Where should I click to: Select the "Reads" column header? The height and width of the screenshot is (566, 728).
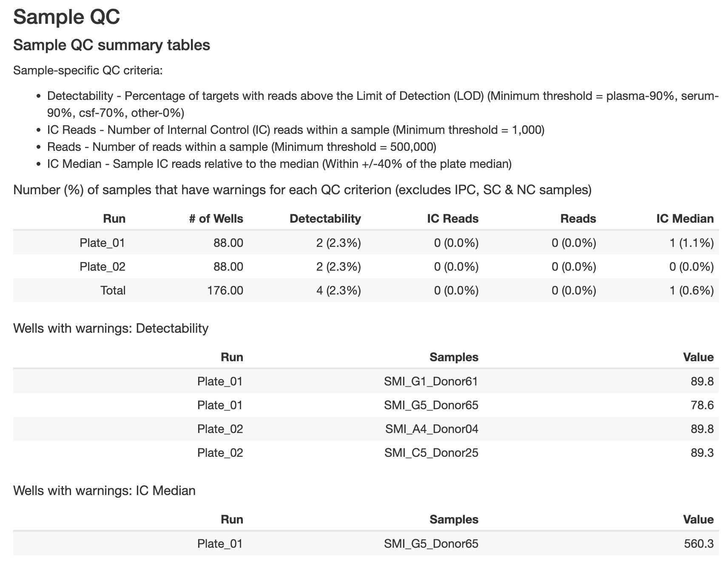click(578, 218)
